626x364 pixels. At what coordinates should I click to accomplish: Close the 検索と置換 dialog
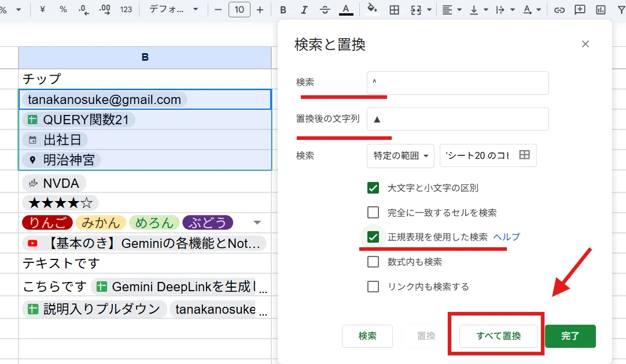tap(586, 44)
